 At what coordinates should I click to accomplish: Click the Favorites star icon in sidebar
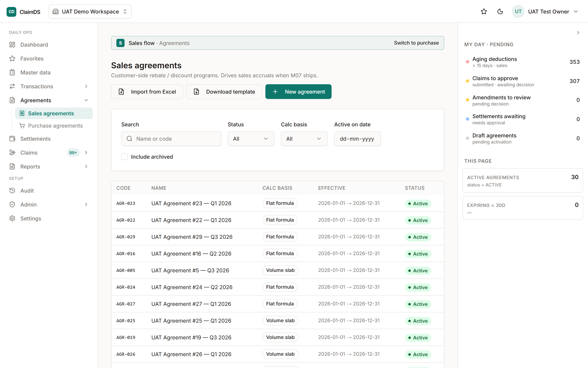[x=12, y=58]
